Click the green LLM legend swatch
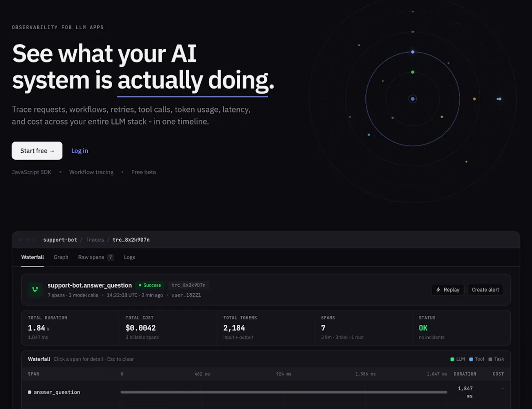The height and width of the screenshot is (409, 532). point(452,359)
